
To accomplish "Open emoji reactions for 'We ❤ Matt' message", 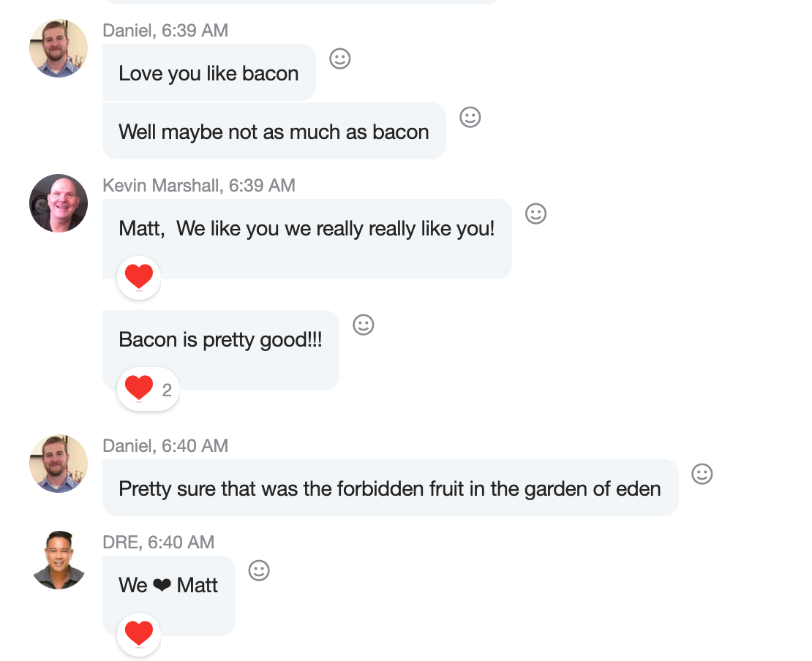I will click(259, 570).
